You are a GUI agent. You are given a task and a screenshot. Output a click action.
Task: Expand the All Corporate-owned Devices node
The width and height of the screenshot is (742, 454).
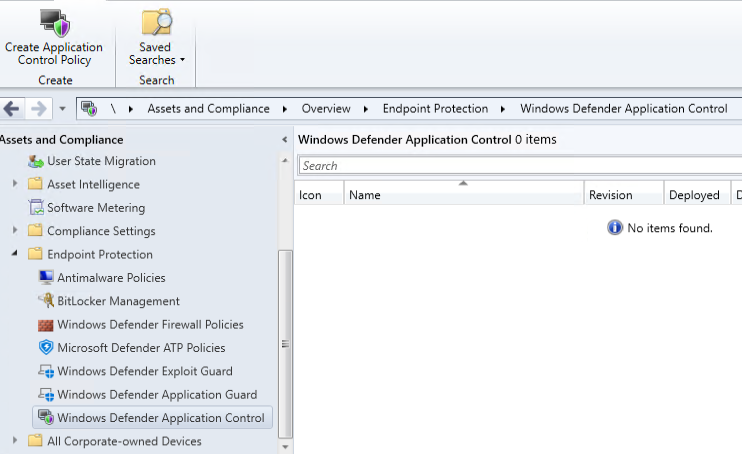tap(15, 440)
